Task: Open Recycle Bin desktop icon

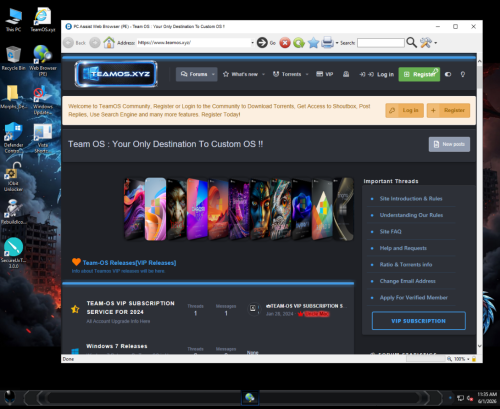Action: (x=13, y=58)
